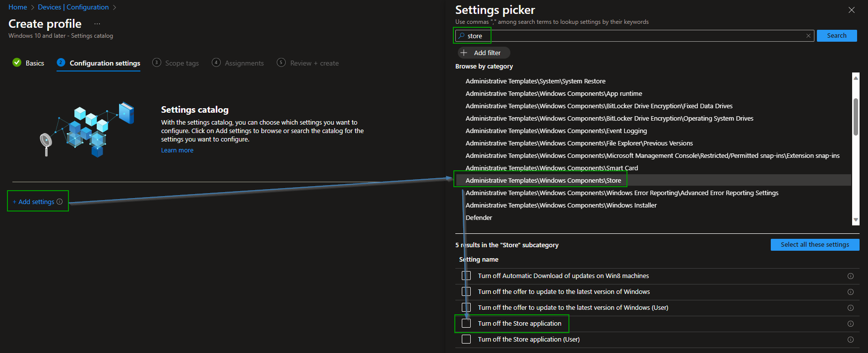Open the Defender category
868x353 pixels.
pyautogui.click(x=479, y=217)
